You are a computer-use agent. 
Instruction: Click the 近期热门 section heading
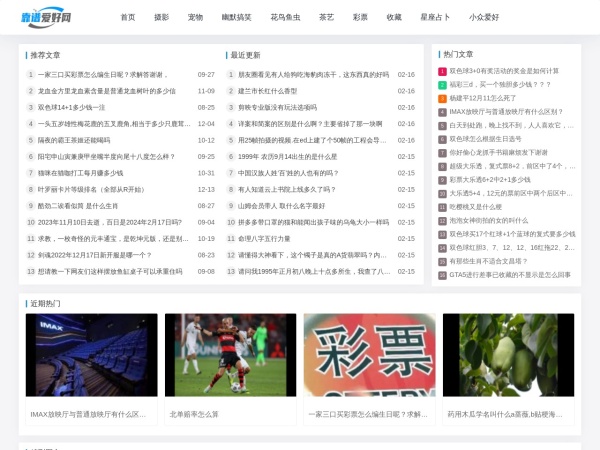coord(45,303)
